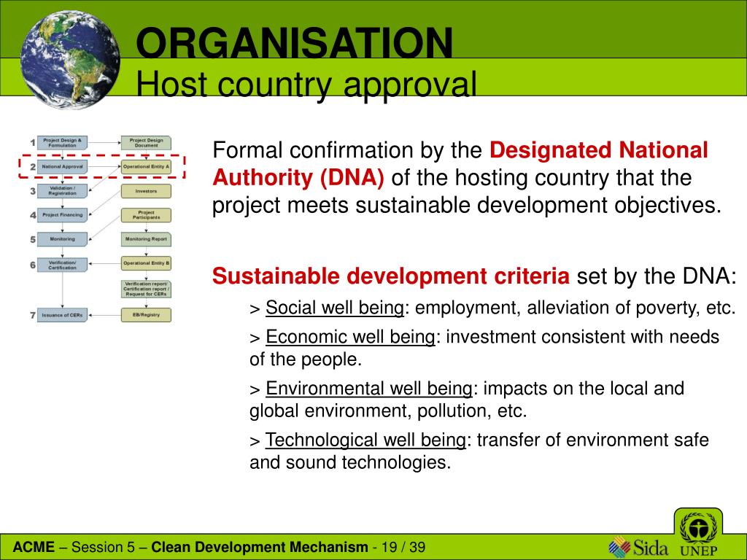747x560 pixels.
Task: Click the underlined 'Social well being' text
Action: click(335, 308)
